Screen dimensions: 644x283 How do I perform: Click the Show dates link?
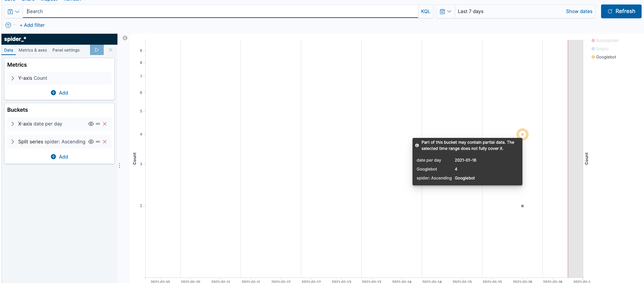(579, 11)
